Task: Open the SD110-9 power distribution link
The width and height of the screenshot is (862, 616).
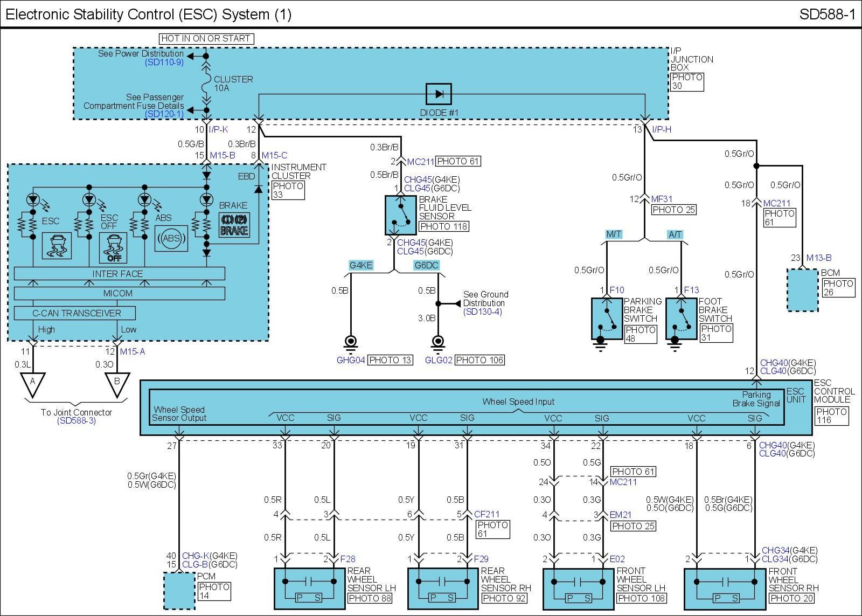Action: [x=164, y=63]
